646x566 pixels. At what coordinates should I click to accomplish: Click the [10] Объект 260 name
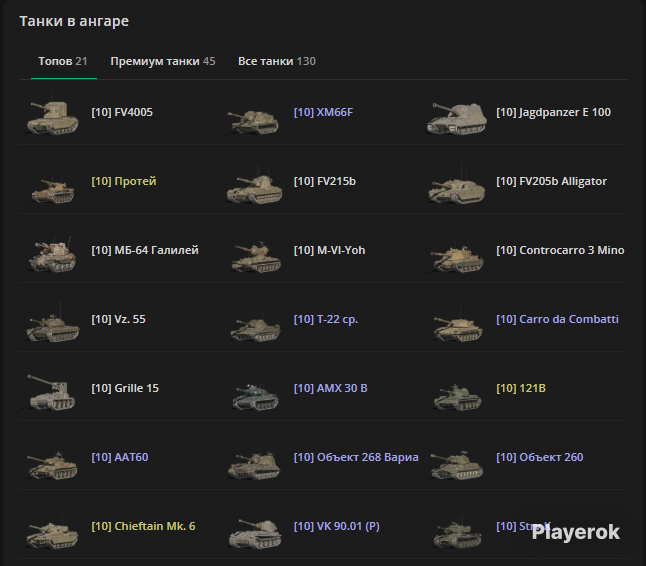coord(539,457)
